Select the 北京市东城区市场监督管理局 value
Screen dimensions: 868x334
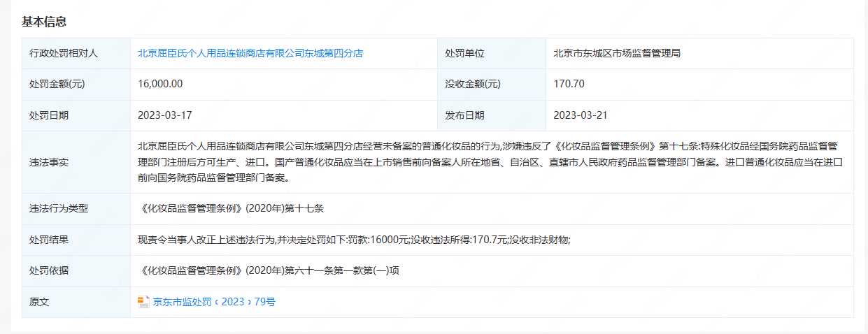tap(617, 53)
